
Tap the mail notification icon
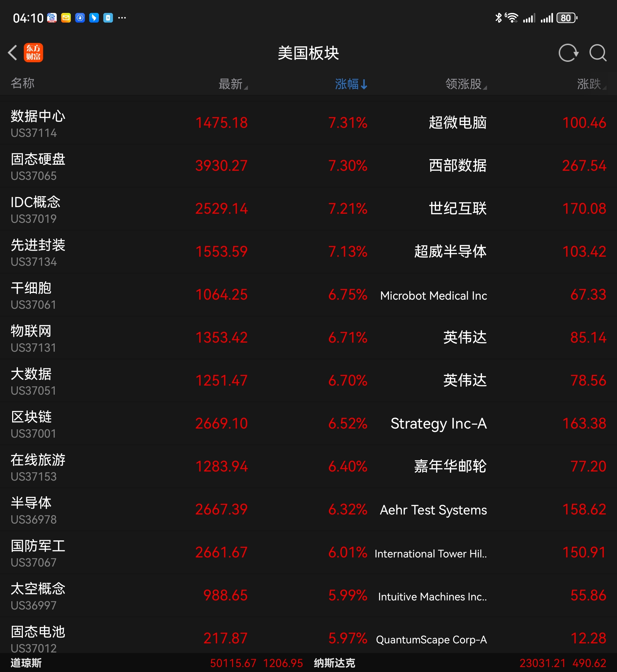[66, 18]
